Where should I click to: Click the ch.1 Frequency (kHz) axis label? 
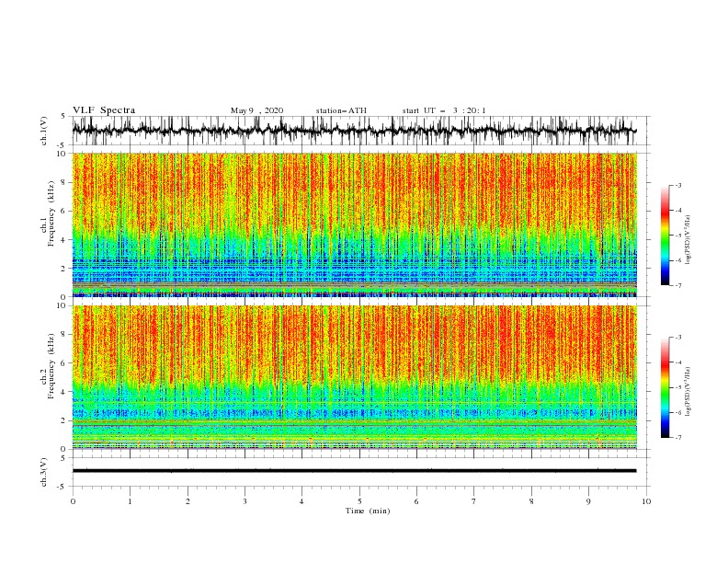(x=48, y=214)
